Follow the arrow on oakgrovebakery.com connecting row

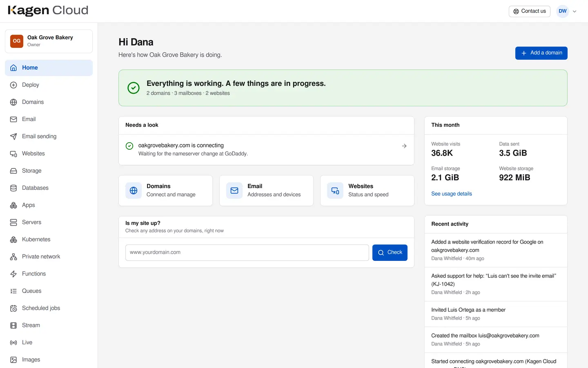point(404,146)
